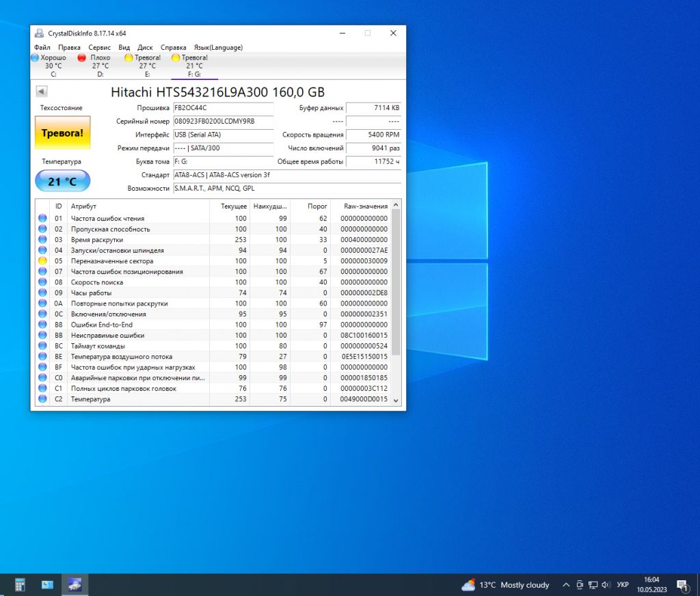Viewport: 700px width, 596px height.
Task: Click the 21 °C temperature button
Action: click(x=62, y=181)
